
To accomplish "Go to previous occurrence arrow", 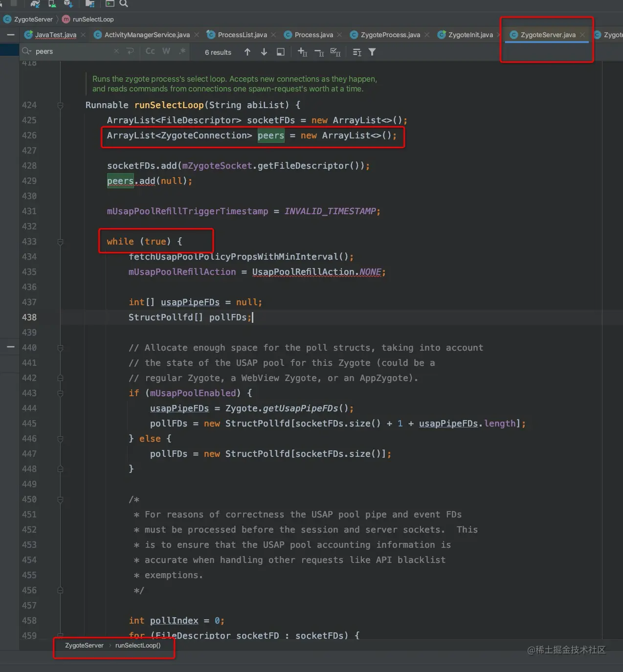I will (247, 52).
